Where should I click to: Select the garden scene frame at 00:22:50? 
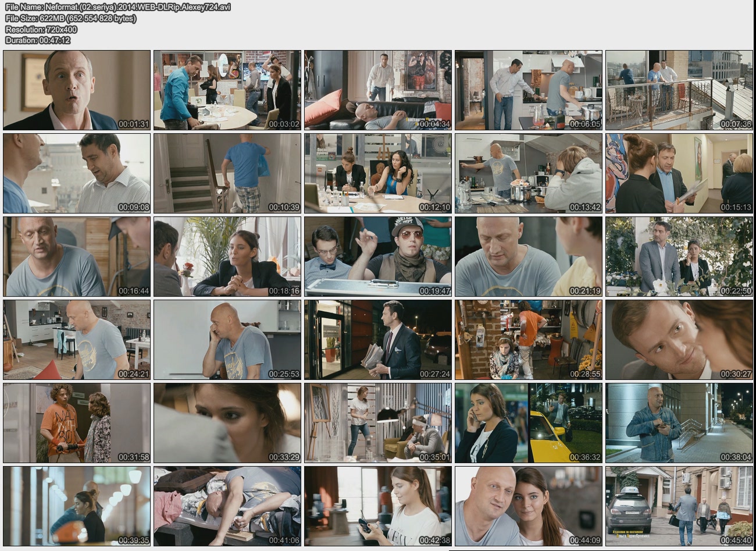click(679, 257)
